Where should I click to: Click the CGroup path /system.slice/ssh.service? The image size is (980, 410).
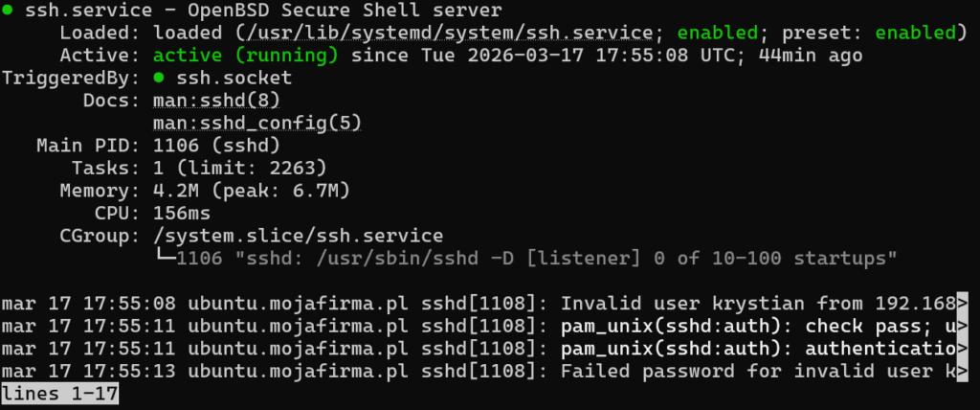[x=299, y=235]
